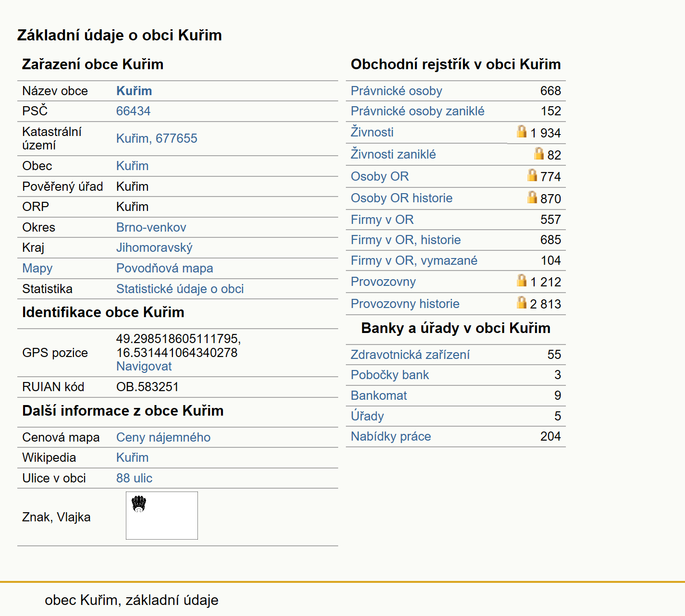Click the Navigovat link under GPS

144,366
